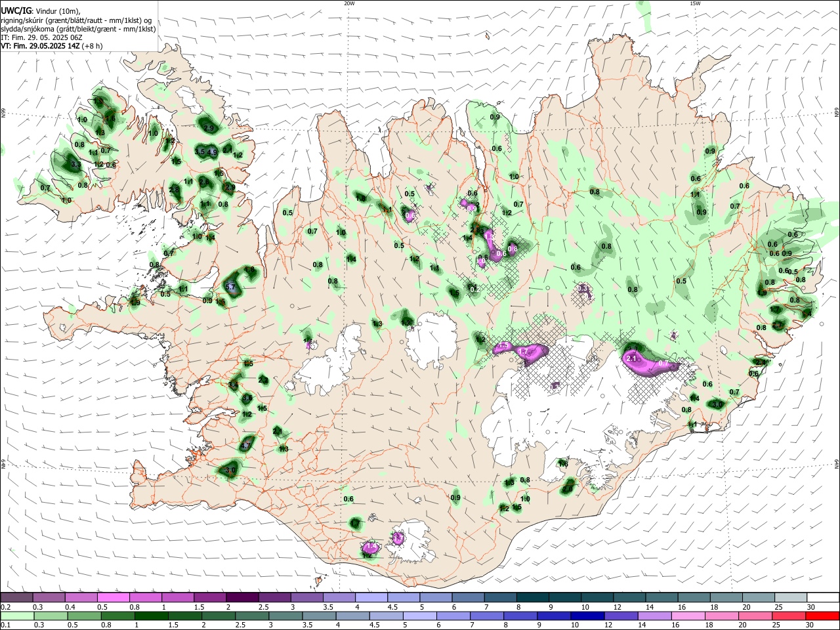Click the lilac swatch labeled 14 in bottom legend row
This screenshot has height=630, width=840.
click(x=654, y=616)
